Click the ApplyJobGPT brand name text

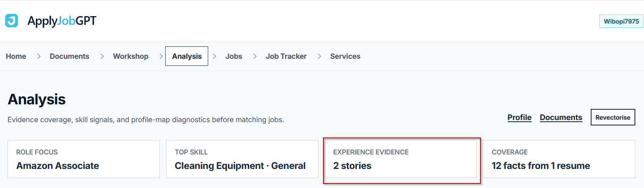coord(62,21)
